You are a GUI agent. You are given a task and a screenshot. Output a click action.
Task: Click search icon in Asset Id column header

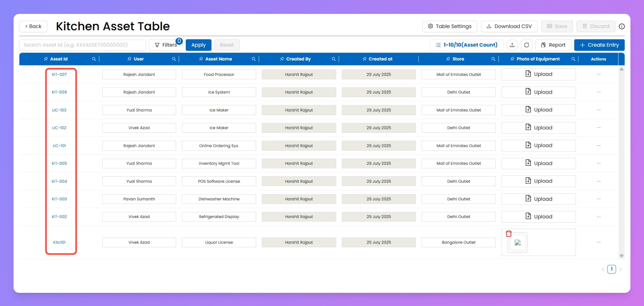pos(94,59)
